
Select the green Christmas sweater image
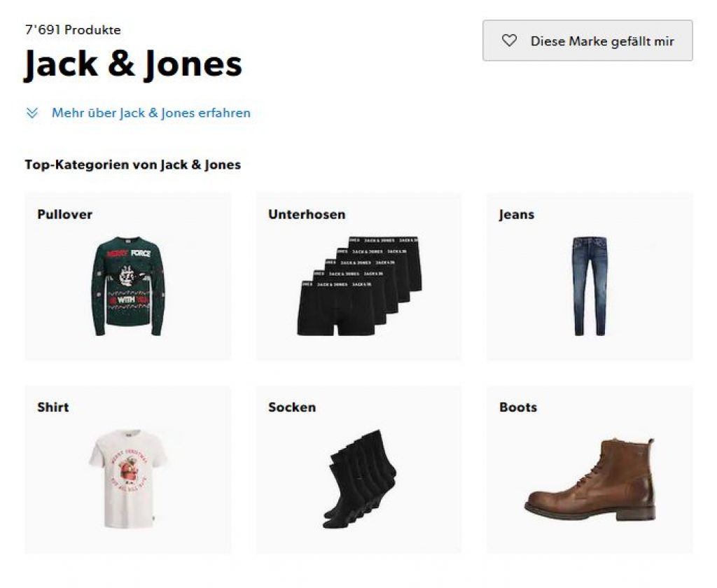click(127, 286)
